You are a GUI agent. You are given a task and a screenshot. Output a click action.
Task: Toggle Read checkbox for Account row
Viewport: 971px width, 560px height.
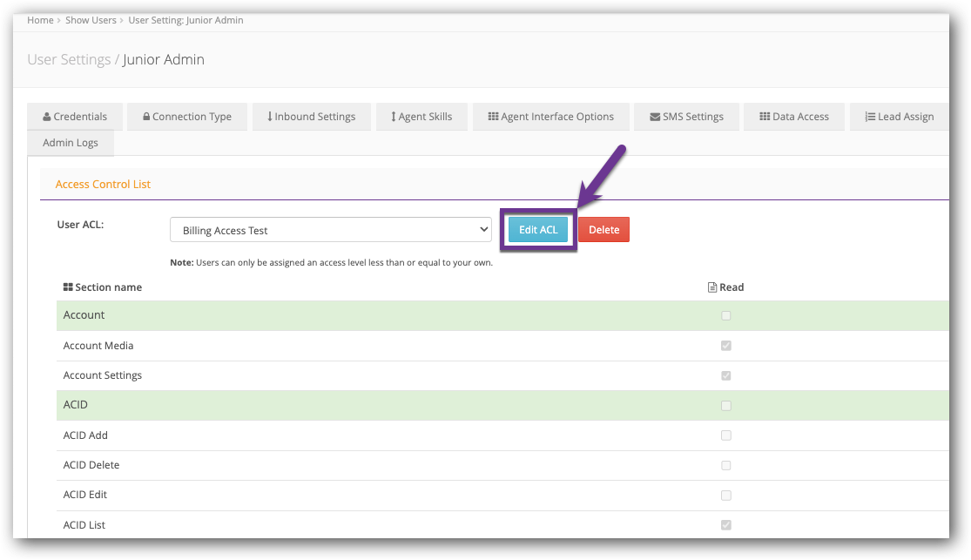point(726,316)
